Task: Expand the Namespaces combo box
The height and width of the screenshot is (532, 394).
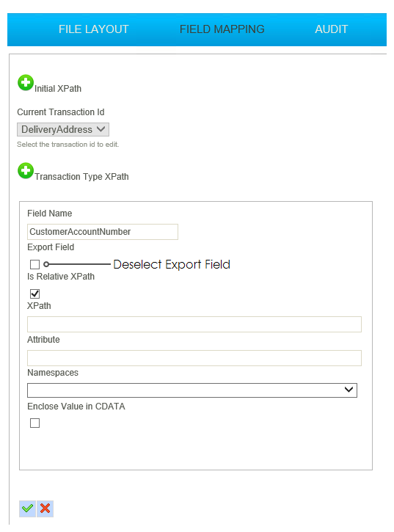Action: 192,390
